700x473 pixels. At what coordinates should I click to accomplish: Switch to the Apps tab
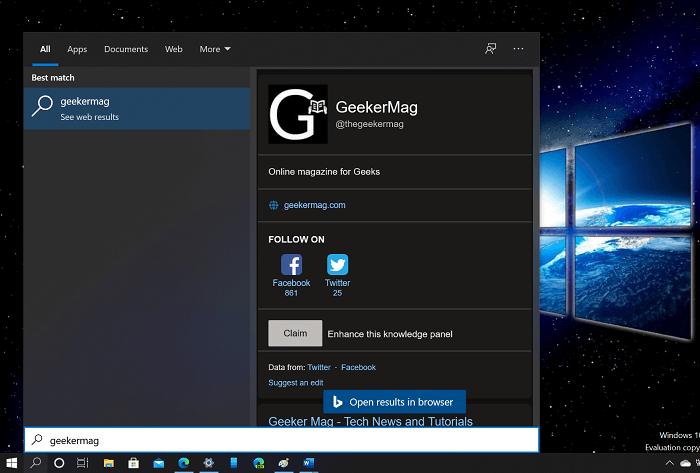pyautogui.click(x=77, y=49)
